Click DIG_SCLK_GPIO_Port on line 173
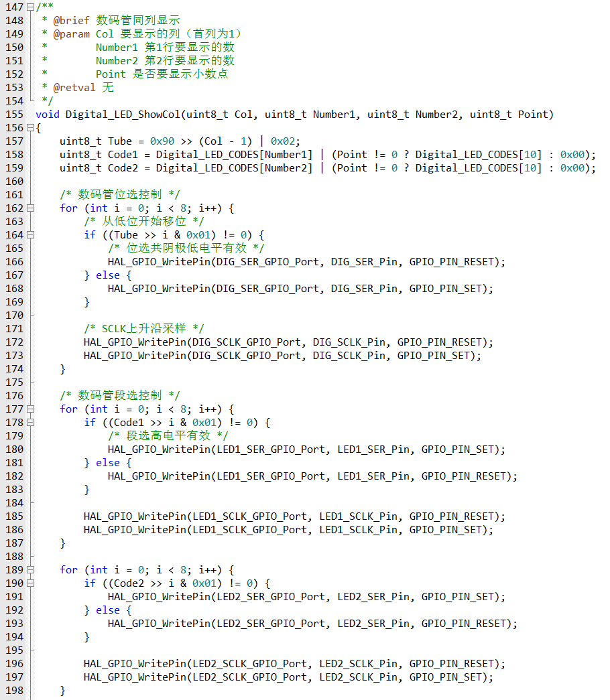Screen dimensions: 610x700 pos(246,355)
